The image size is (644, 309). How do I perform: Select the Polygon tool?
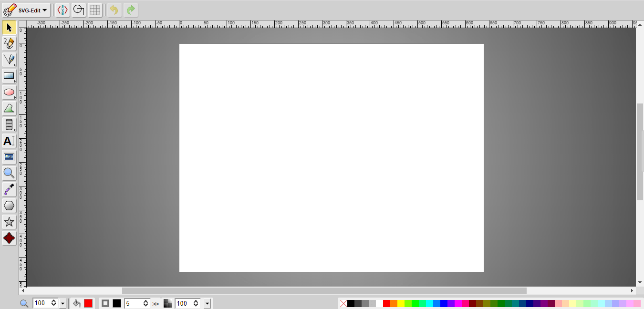(9, 206)
